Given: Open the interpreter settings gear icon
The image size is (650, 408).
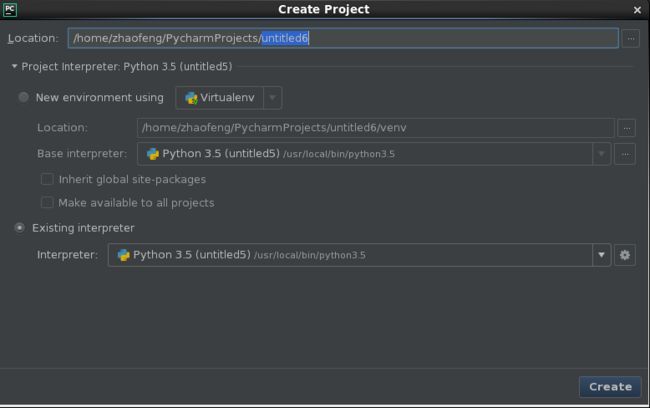Looking at the screenshot, I should point(625,255).
